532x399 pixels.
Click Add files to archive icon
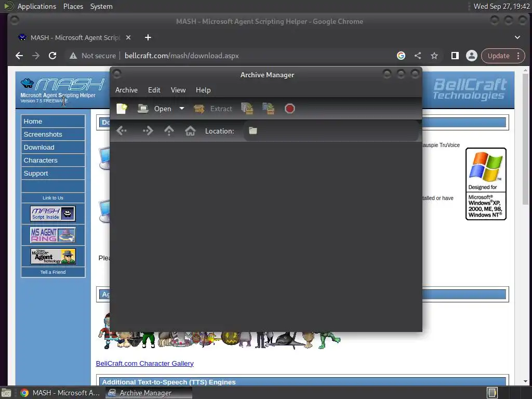(x=247, y=109)
